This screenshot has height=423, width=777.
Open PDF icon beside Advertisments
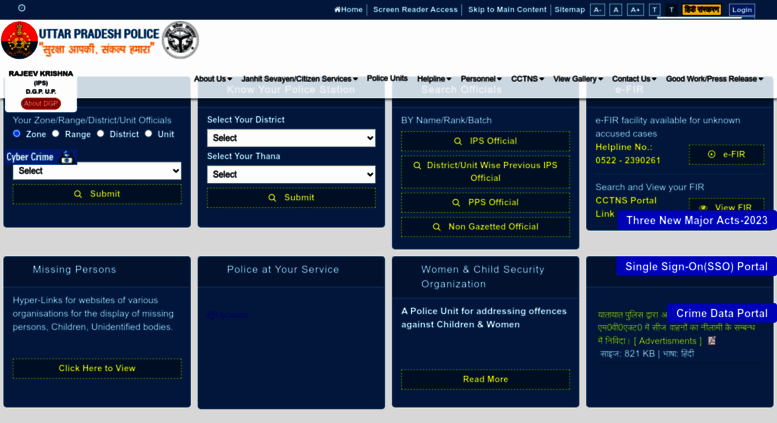click(712, 341)
